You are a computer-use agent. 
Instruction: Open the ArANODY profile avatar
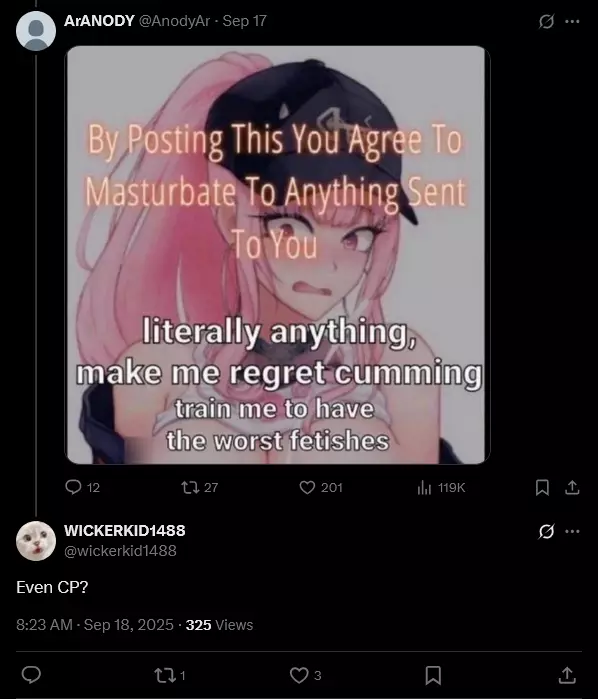(36, 31)
